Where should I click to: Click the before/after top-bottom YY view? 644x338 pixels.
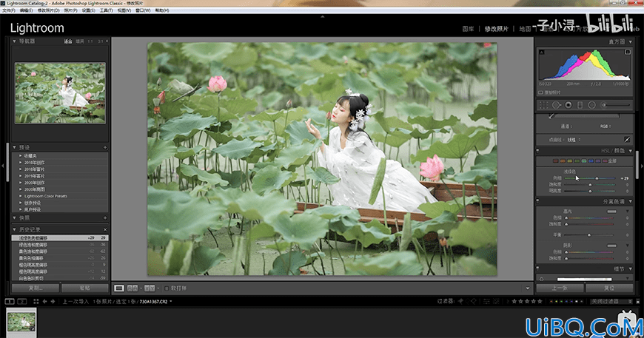coord(150,288)
